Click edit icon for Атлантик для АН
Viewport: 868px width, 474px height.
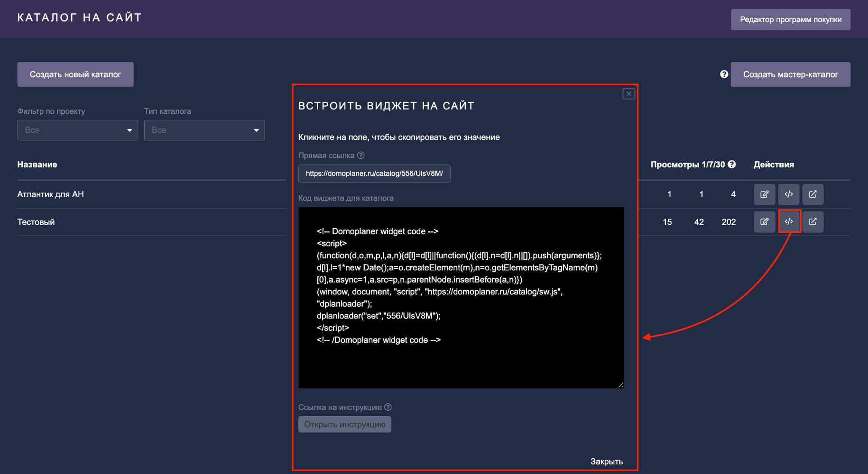[764, 194]
